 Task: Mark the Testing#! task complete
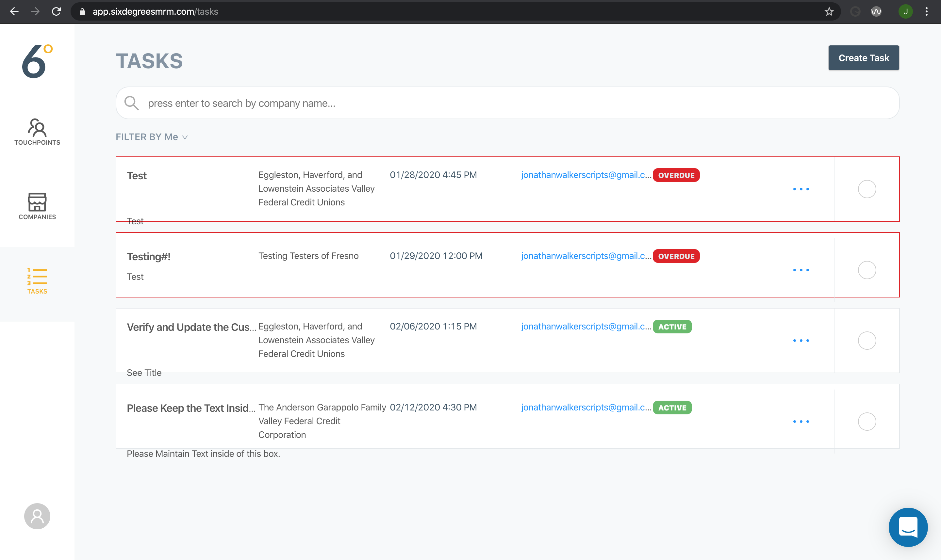coord(867,270)
